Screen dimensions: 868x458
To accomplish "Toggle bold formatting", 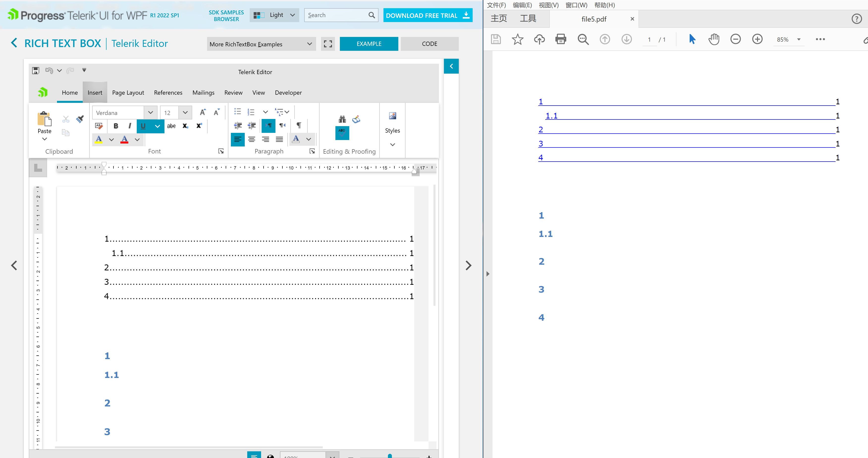I will [x=116, y=126].
